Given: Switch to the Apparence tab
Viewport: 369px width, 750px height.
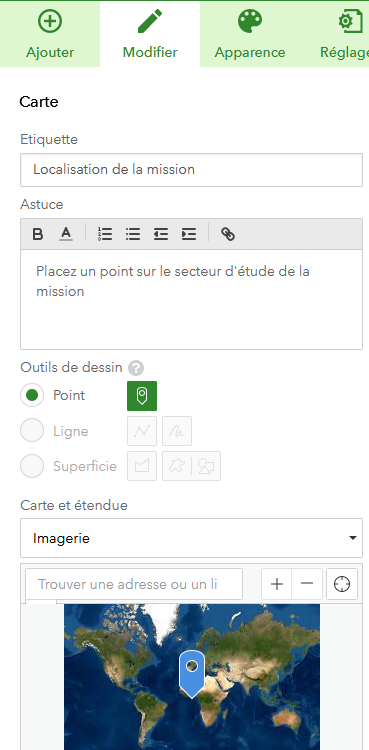Looking at the screenshot, I should pyautogui.click(x=250, y=34).
